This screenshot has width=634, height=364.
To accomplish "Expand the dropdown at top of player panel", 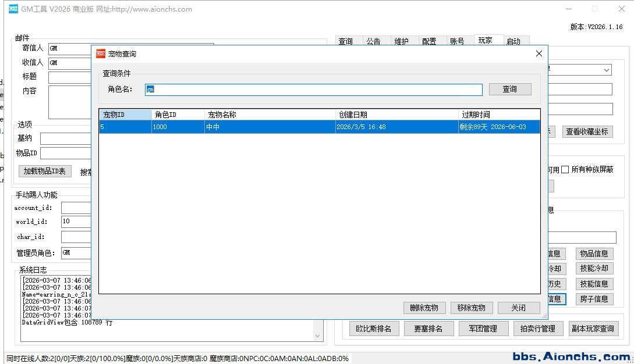I will click(607, 70).
